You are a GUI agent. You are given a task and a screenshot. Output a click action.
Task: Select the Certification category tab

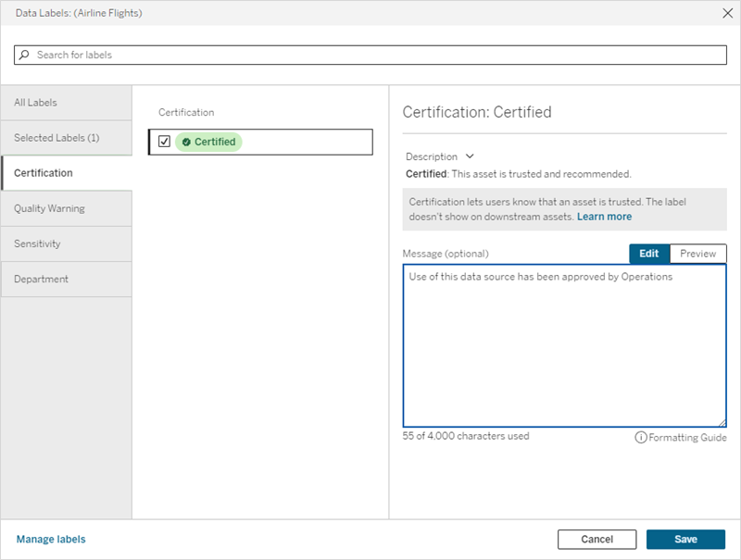(67, 173)
